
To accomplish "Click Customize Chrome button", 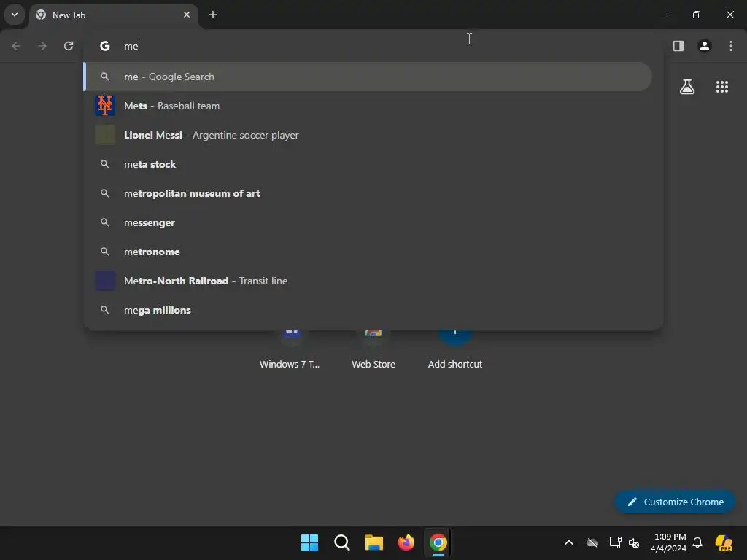I will pyautogui.click(x=675, y=502).
